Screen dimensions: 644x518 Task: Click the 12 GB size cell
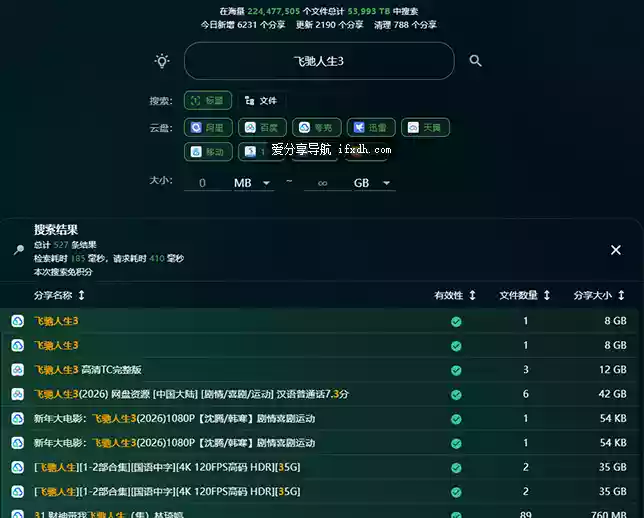pos(613,370)
